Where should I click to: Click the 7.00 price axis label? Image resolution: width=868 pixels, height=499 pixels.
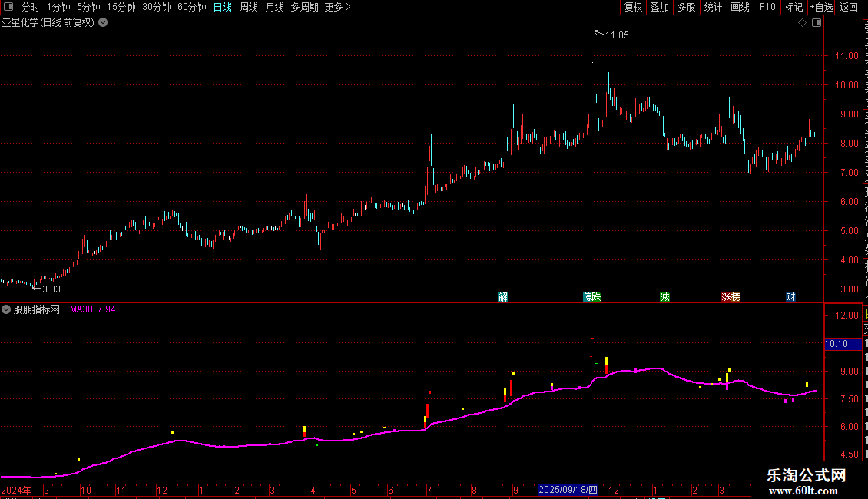(849, 172)
